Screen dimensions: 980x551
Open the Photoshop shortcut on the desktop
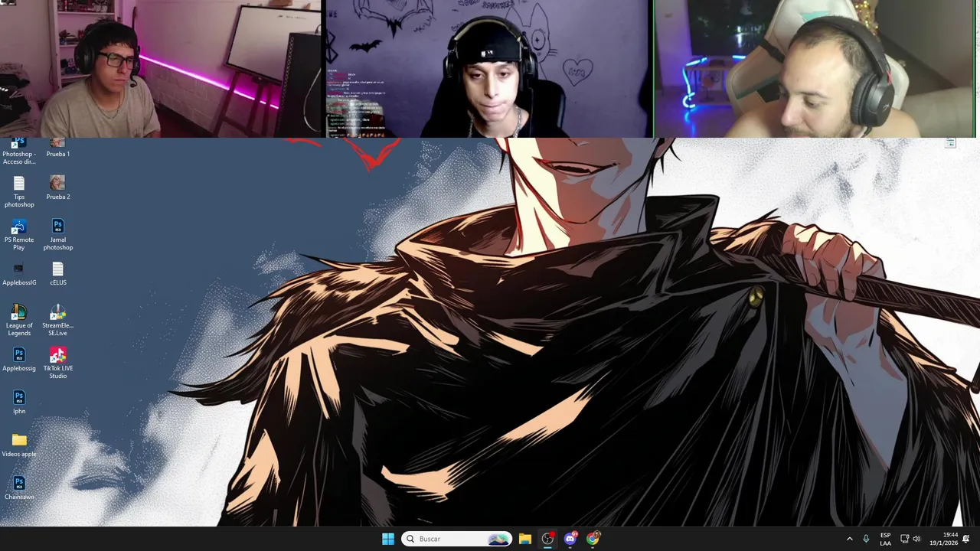[x=19, y=152]
